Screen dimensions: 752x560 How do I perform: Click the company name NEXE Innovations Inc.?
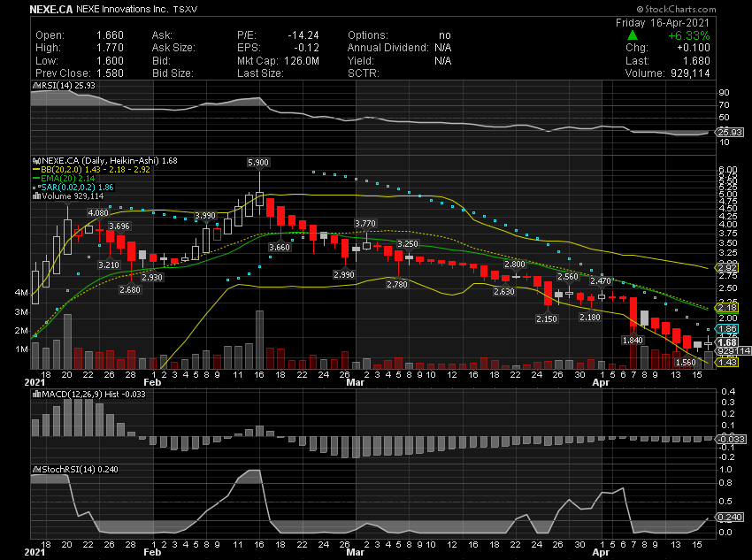pos(122,9)
